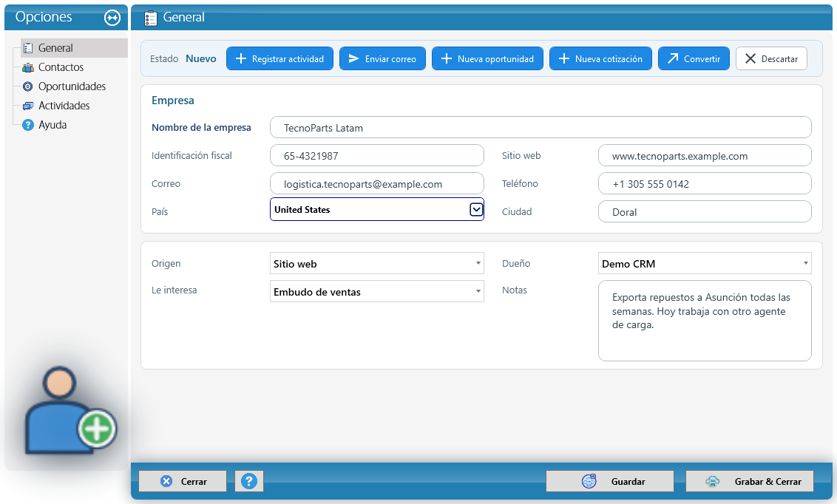Open the País dropdown chevron
Image resolution: width=837 pixels, height=504 pixels.
tap(476, 210)
